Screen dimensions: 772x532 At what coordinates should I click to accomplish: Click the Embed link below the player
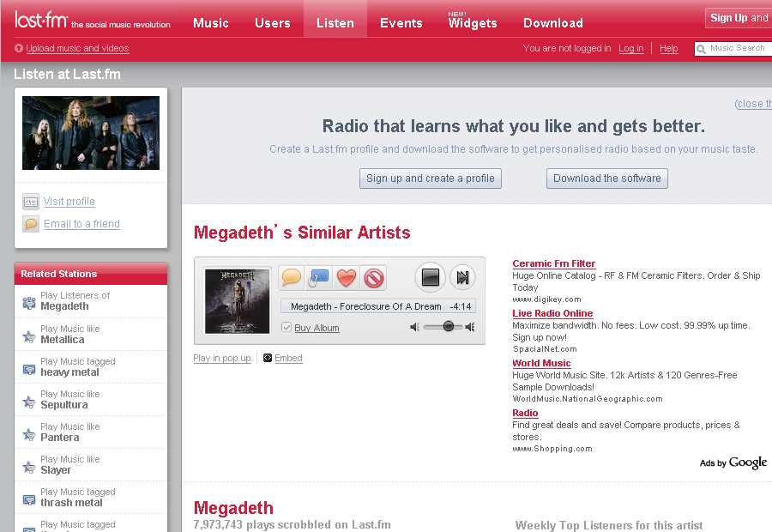coord(288,358)
